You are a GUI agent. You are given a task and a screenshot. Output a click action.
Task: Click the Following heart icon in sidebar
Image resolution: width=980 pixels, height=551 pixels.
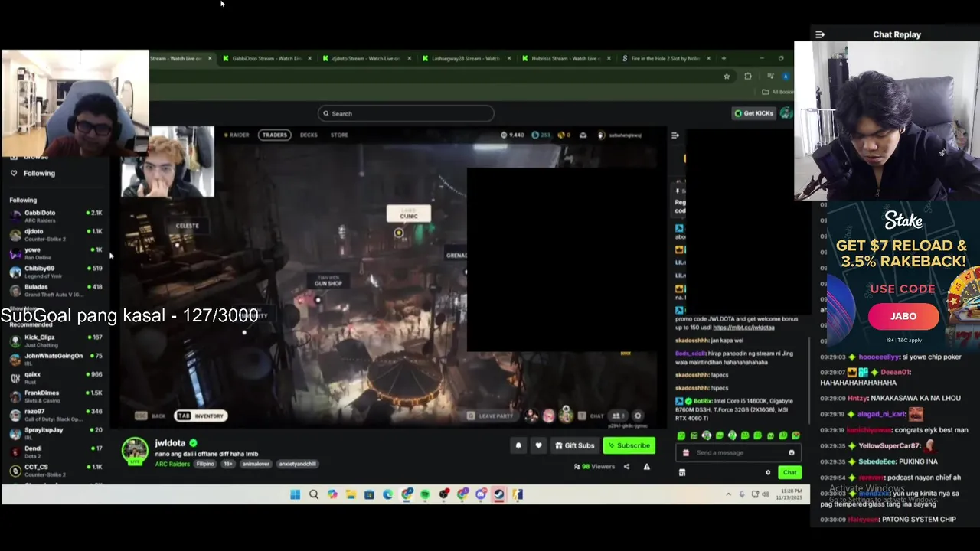(x=14, y=173)
